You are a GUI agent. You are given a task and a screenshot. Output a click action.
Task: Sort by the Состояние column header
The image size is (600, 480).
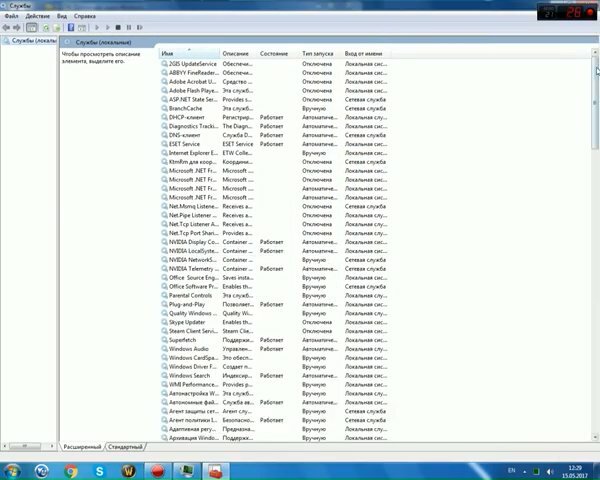278,54
